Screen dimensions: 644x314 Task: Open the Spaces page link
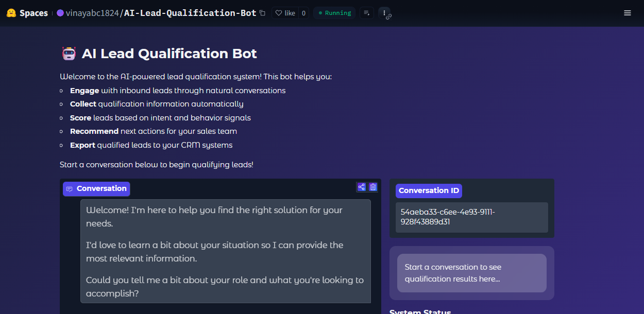(x=33, y=13)
